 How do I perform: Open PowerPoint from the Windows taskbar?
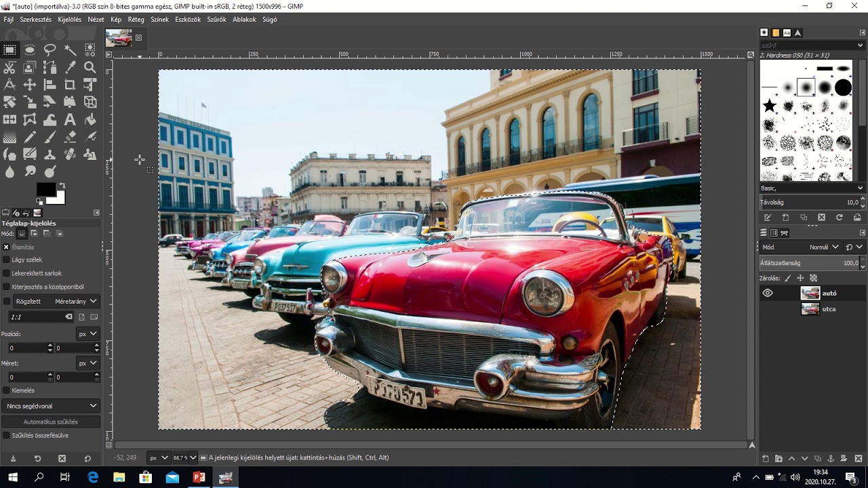199,477
